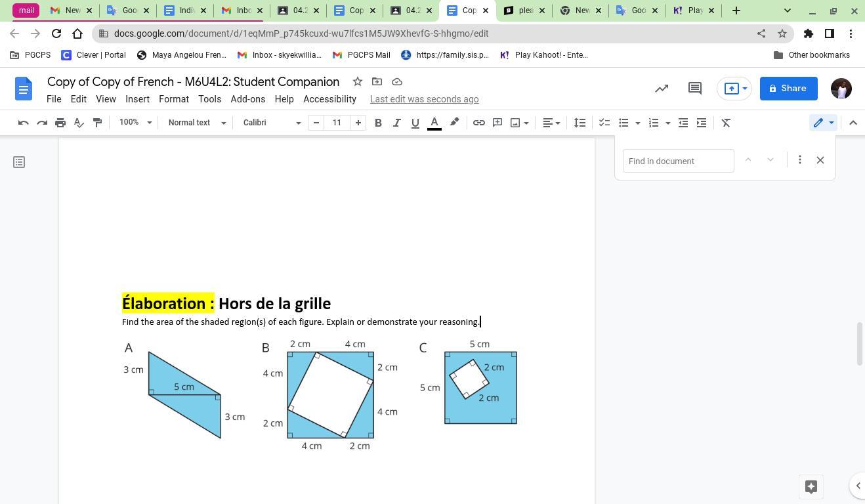Open the text color picker
This screenshot has height=504, width=865.
434,123
